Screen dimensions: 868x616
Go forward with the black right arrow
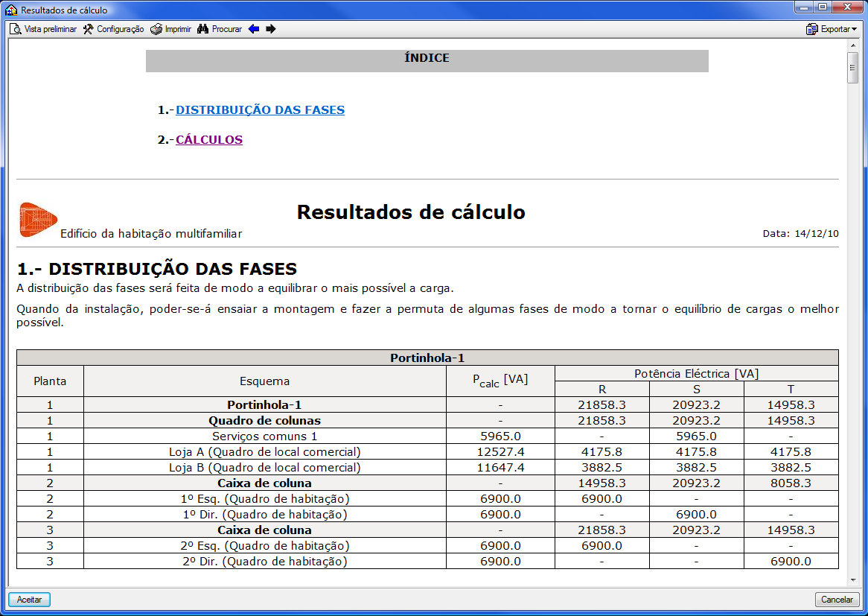pos(271,29)
